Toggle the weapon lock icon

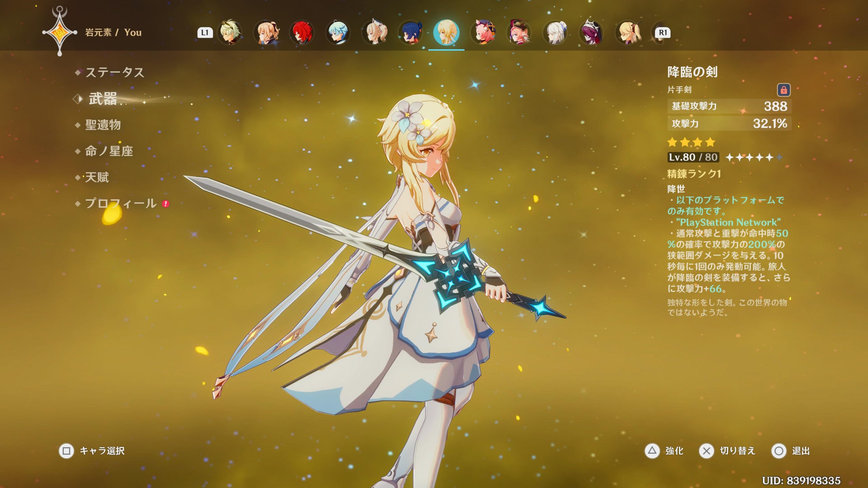[784, 90]
